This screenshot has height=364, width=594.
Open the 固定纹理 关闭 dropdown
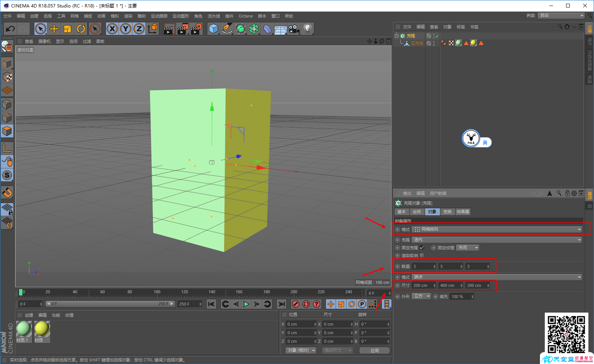click(468, 248)
